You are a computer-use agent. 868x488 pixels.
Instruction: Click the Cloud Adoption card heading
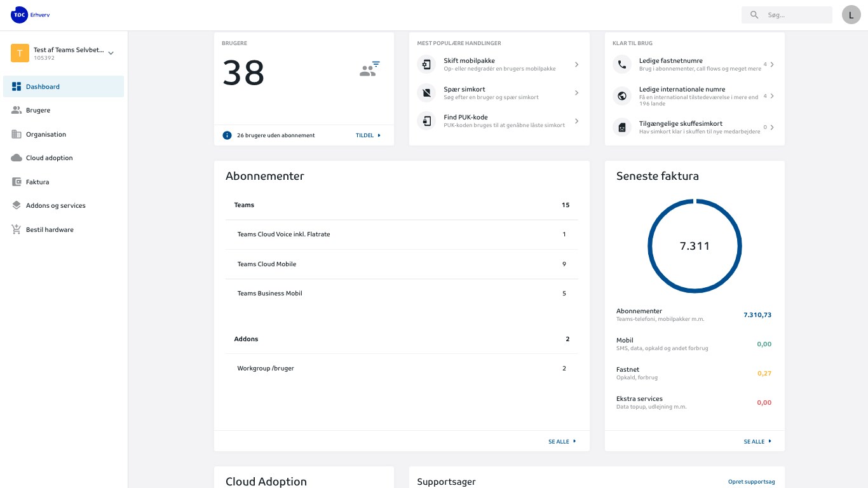point(266,482)
